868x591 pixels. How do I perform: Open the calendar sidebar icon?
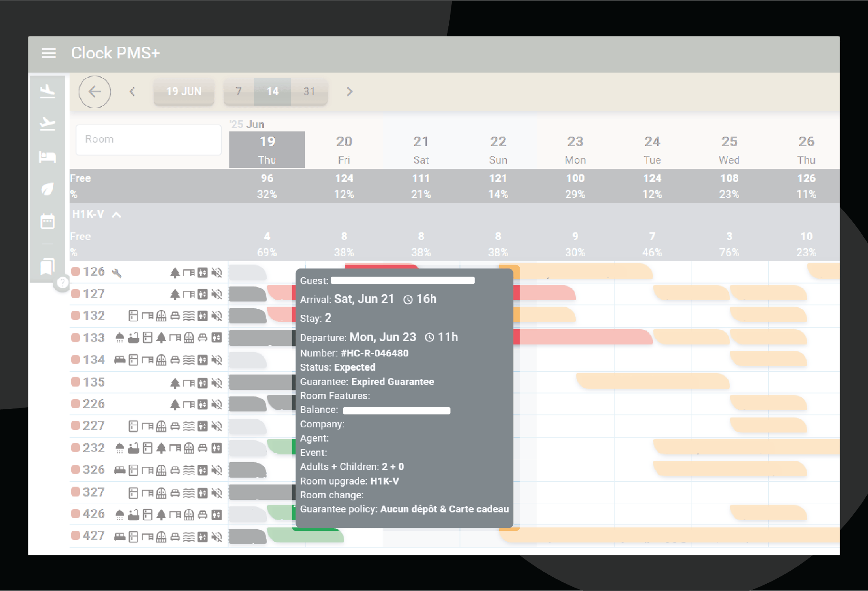tap(47, 222)
